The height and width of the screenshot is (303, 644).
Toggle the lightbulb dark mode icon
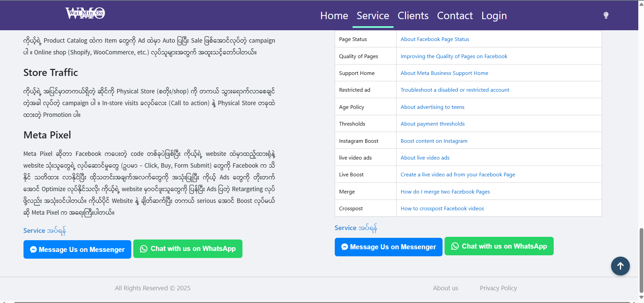click(606, 15)
